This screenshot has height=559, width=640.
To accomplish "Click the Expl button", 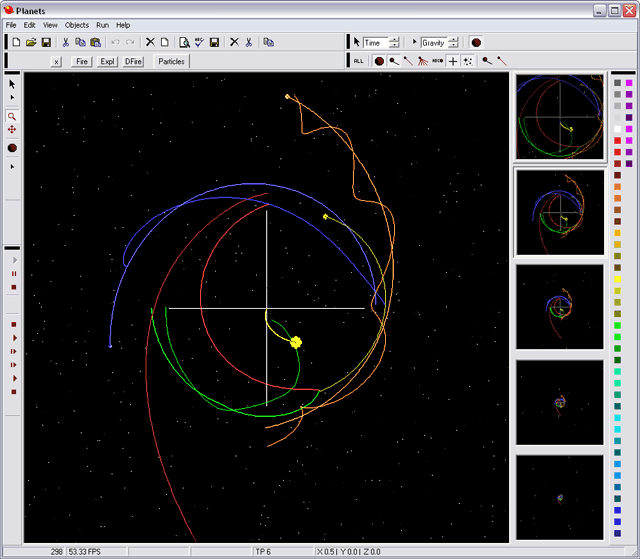I will pos(107,62).
